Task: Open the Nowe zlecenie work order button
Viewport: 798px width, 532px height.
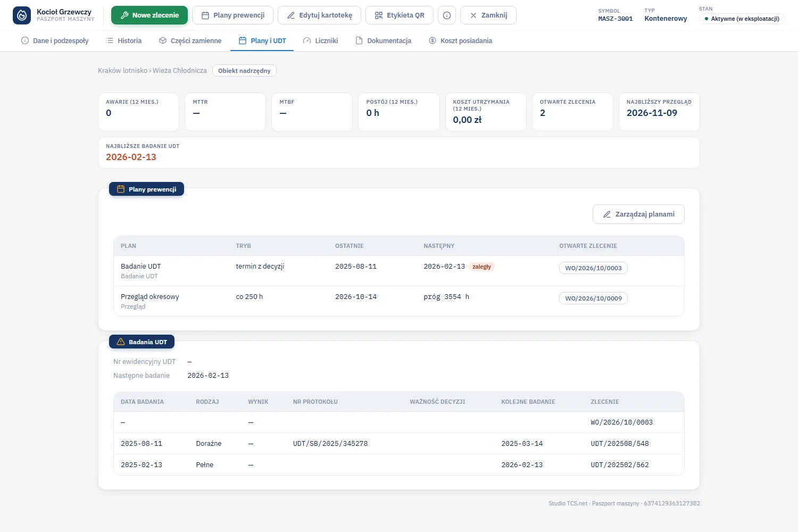Action: (149, 15)
